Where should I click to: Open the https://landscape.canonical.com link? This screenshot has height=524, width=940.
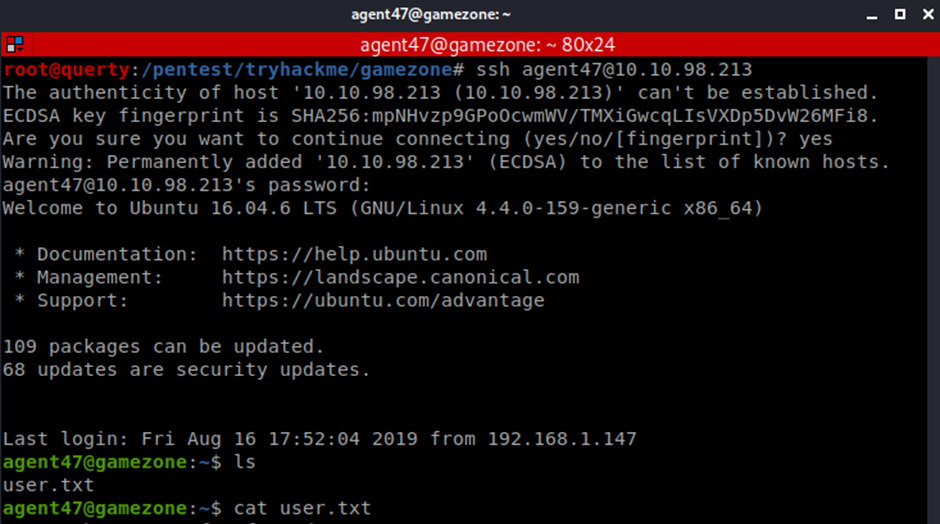coord(400,277)
